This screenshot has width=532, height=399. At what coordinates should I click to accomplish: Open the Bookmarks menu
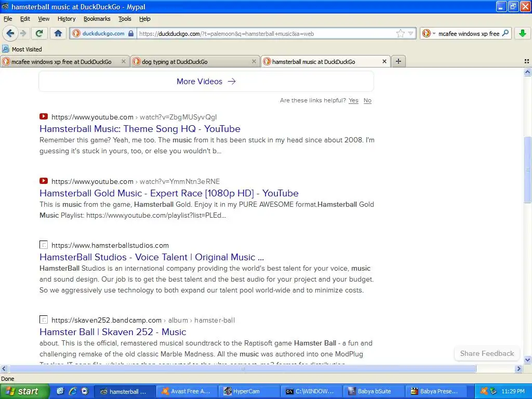(x=97, y=19)
